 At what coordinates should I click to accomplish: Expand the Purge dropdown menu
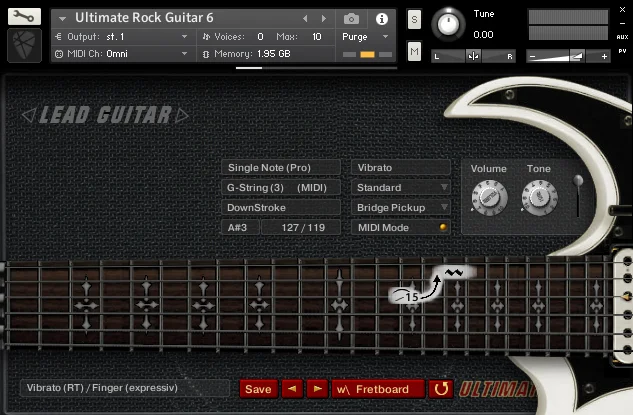pyautogui.click(x=362, y=36)
